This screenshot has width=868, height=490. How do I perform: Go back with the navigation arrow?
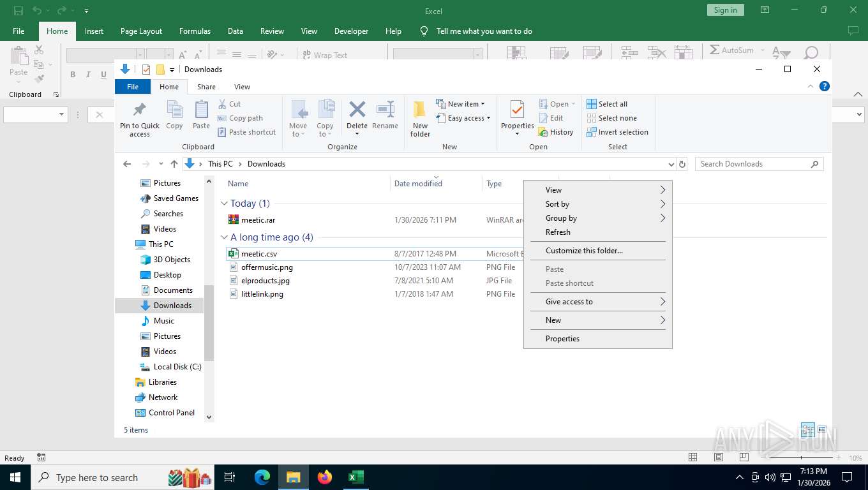point(127,164)
